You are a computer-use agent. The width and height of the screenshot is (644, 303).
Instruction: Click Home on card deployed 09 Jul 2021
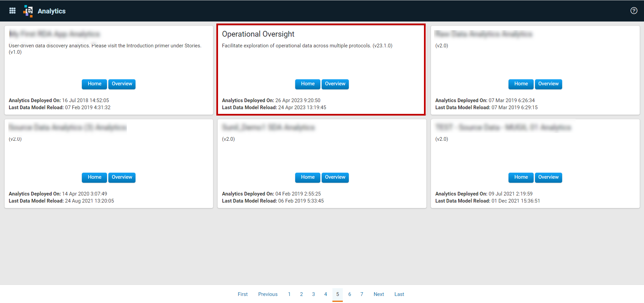pyautogui.click(x=521, y=177)
